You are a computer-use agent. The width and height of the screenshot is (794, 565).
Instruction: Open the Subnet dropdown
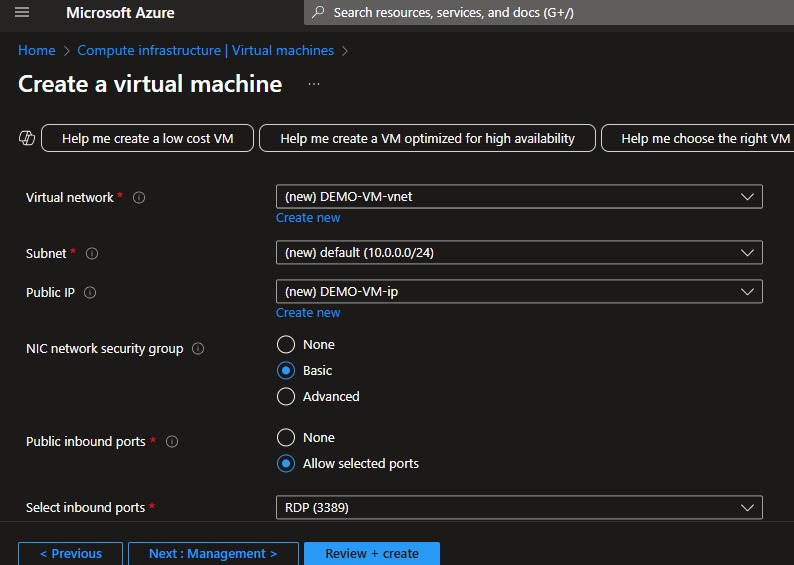(519, 253)
